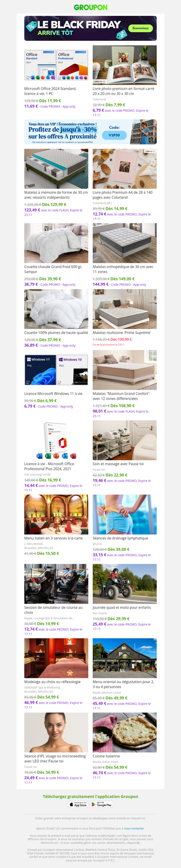Screen dimensions: 181x868
Task: Click 'Cuisine italienne' offer title
Action: pyautogui.click(x=106, y=756)
